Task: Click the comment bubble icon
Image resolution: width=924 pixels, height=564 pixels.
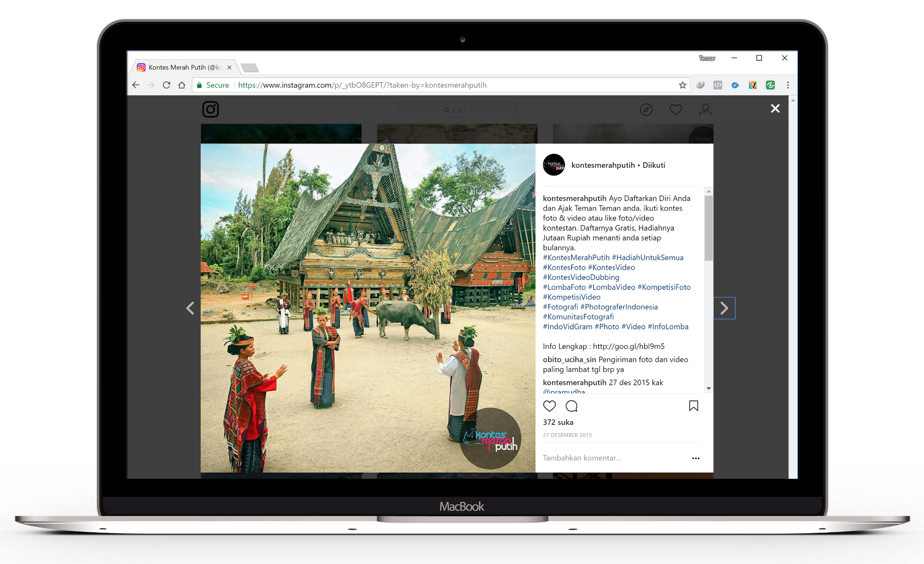Action: (571, 406)
